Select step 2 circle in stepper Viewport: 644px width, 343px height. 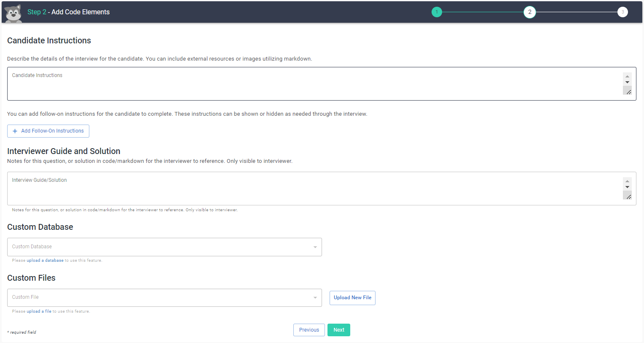529,12
